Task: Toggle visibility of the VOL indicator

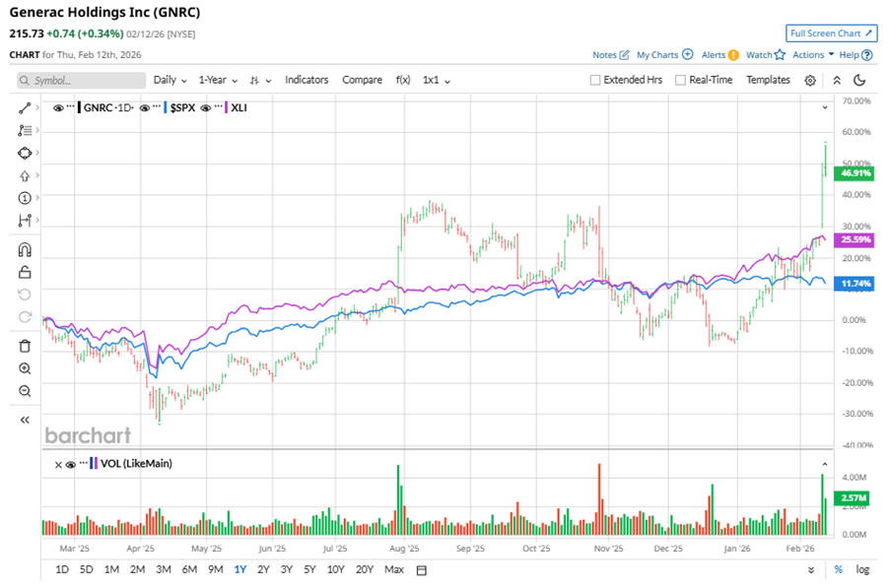Action: [x=70, y=465]
